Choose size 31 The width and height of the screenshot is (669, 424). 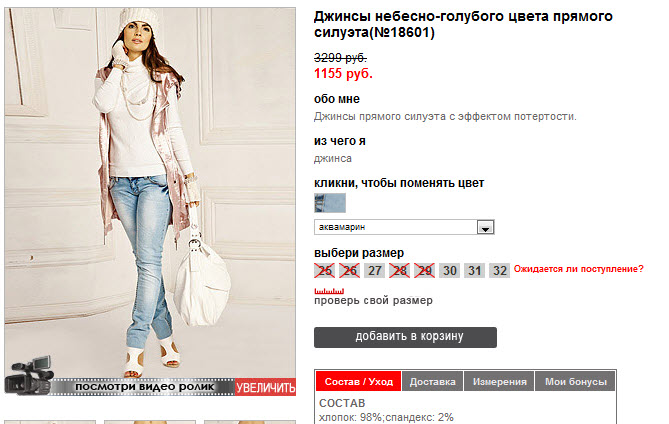pyautogui.click(x=474, y=271)
